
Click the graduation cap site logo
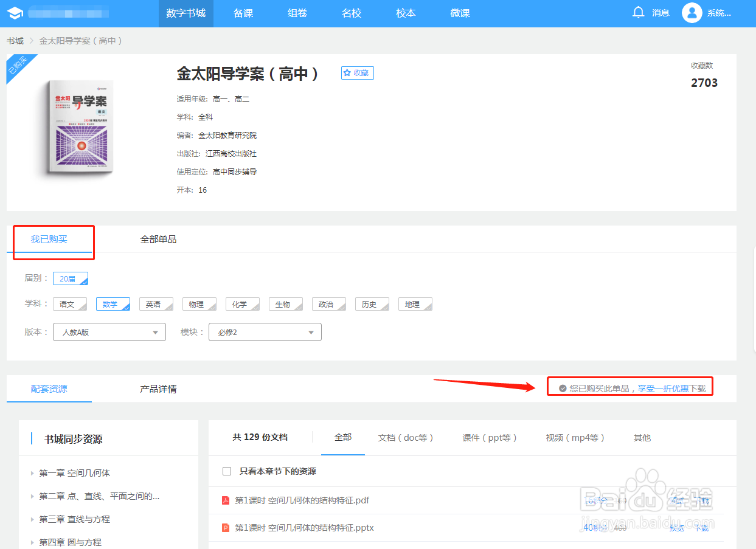pyautogui.click(x=15, y=13)
